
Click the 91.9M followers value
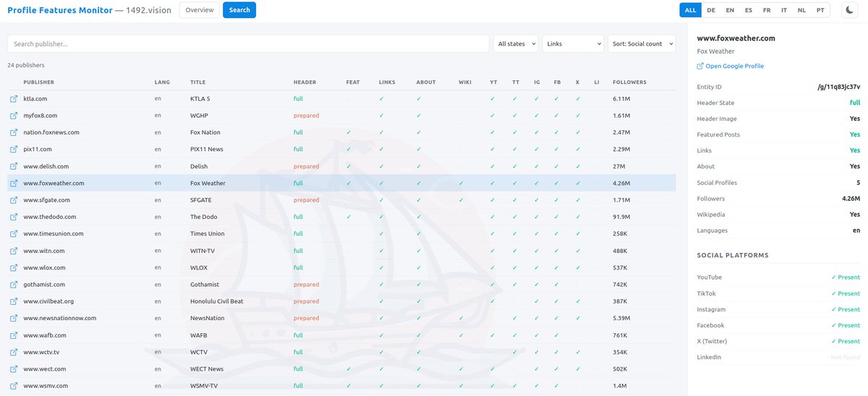(x=623, y=217)
